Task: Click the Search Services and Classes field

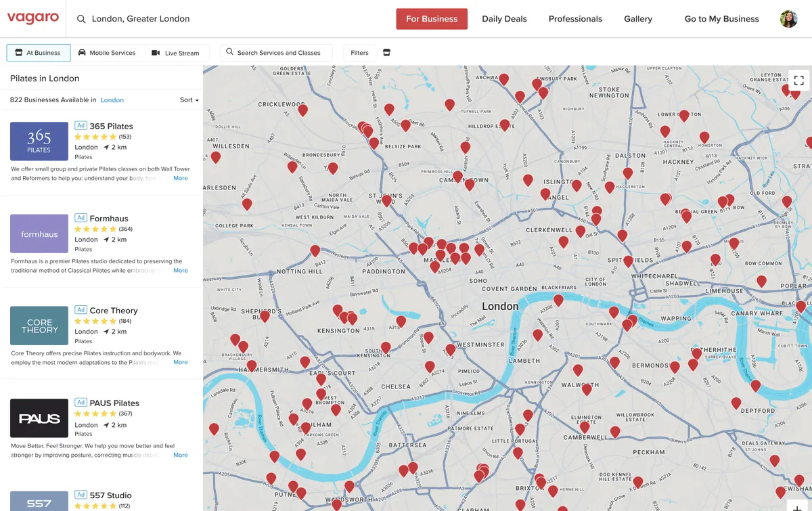Action: tap(276, 53)
